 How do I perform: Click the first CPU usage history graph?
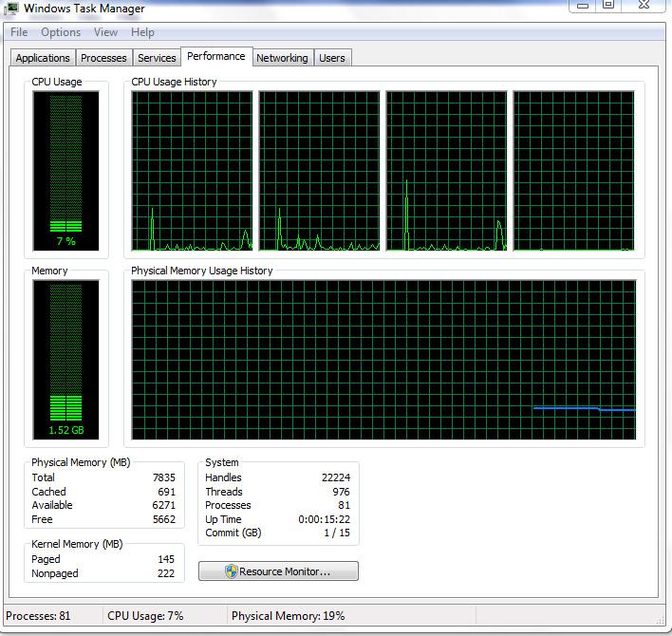point(192,171)
